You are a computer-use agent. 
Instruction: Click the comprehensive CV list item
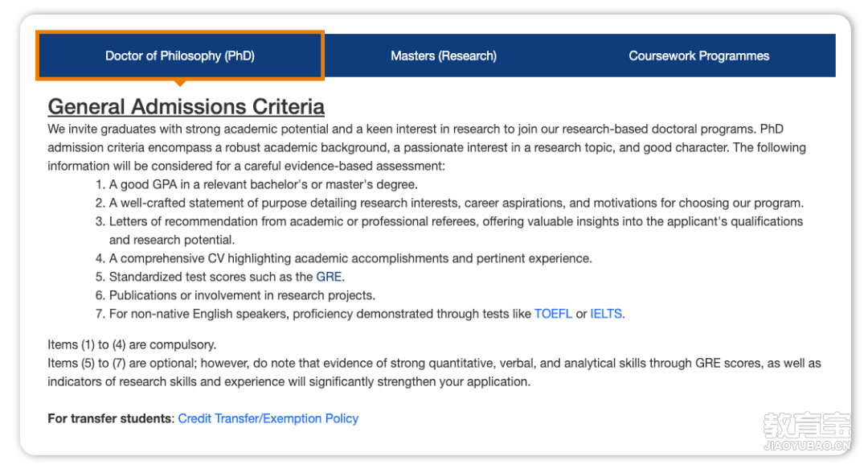pyautogui.click(x=350, y=258)
